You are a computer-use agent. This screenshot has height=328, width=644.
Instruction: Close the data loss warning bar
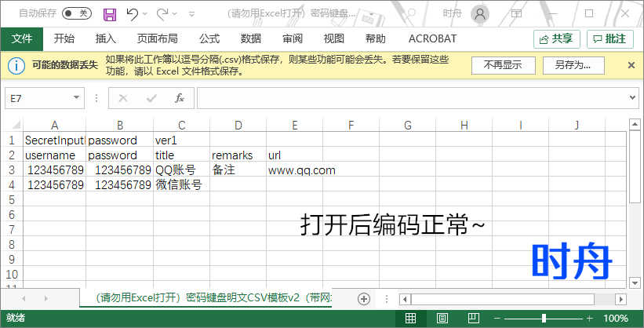631,65
